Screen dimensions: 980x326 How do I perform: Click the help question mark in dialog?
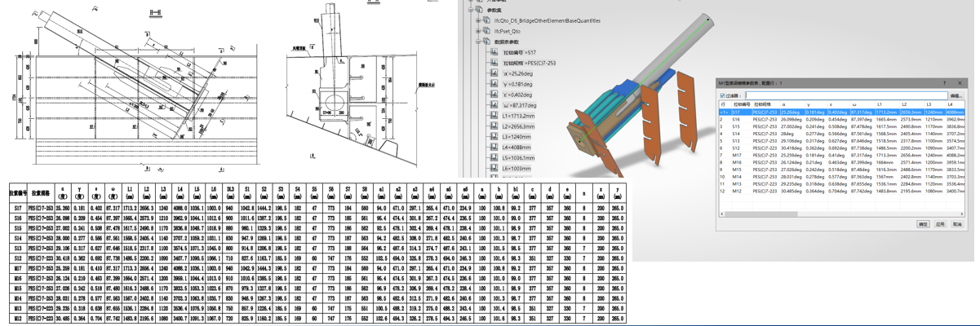tap(945, 83)
